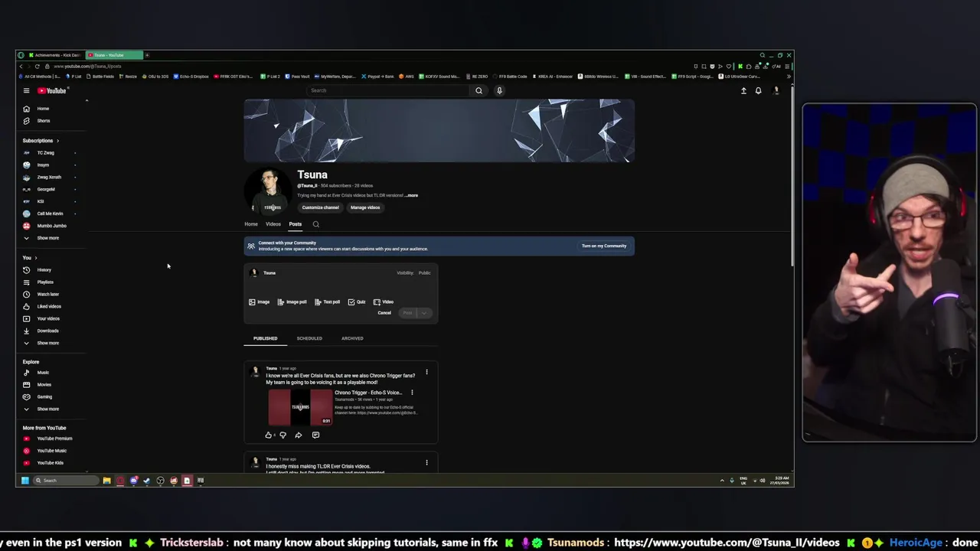Cancel the post draft
Viewport: 980px width, 551px height.
pyautogui.click(x=384, y=313)
